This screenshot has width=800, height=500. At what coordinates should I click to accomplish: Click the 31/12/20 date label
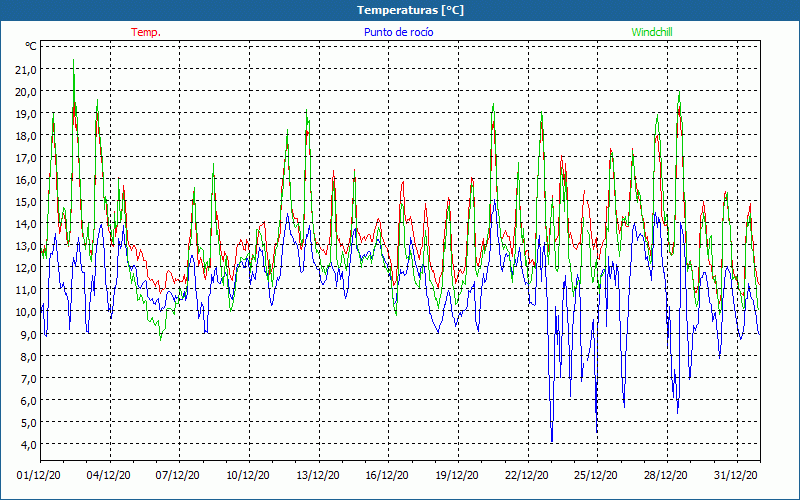[736, 476]
